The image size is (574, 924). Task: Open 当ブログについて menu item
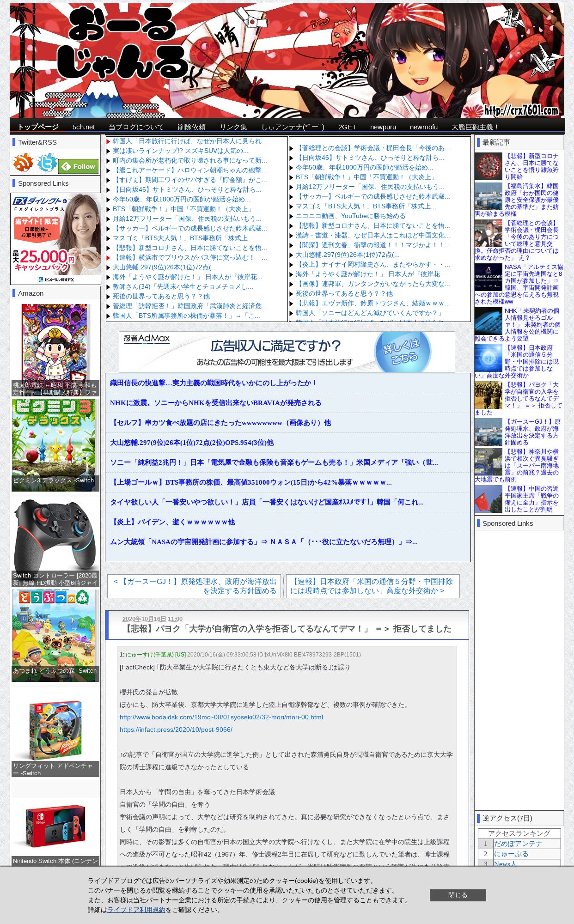[x=136, y=127]
